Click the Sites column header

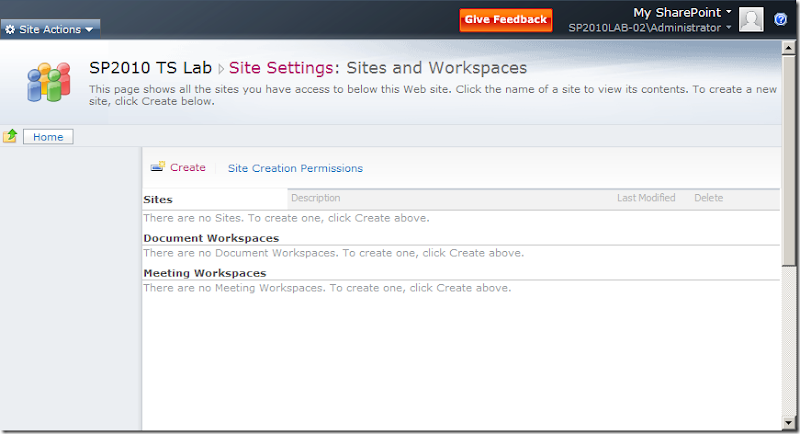coord(158,199)
